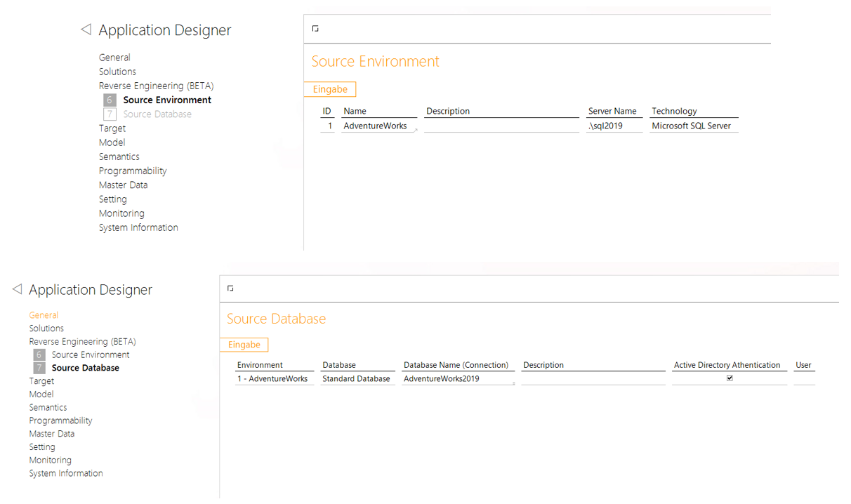Click resize corner icon in AdventureWorks name cell
The height and width of the screenshot is (504, 851).
[416, 130]
